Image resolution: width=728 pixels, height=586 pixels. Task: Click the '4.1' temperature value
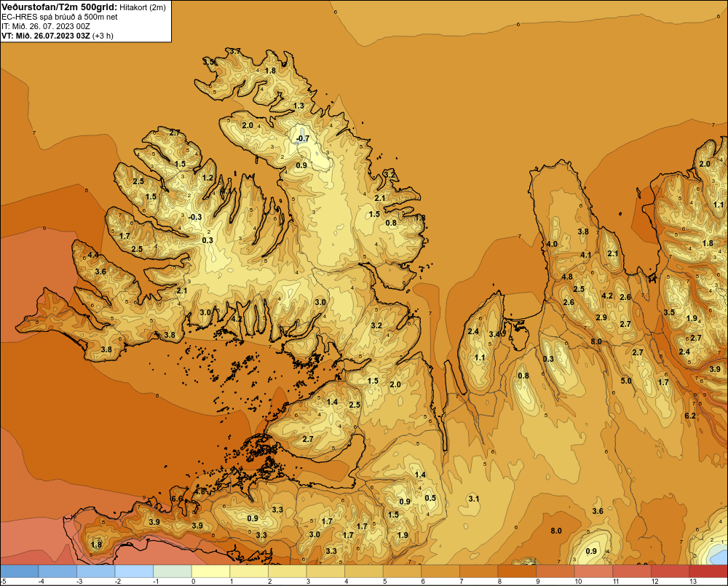coord(585,255)
